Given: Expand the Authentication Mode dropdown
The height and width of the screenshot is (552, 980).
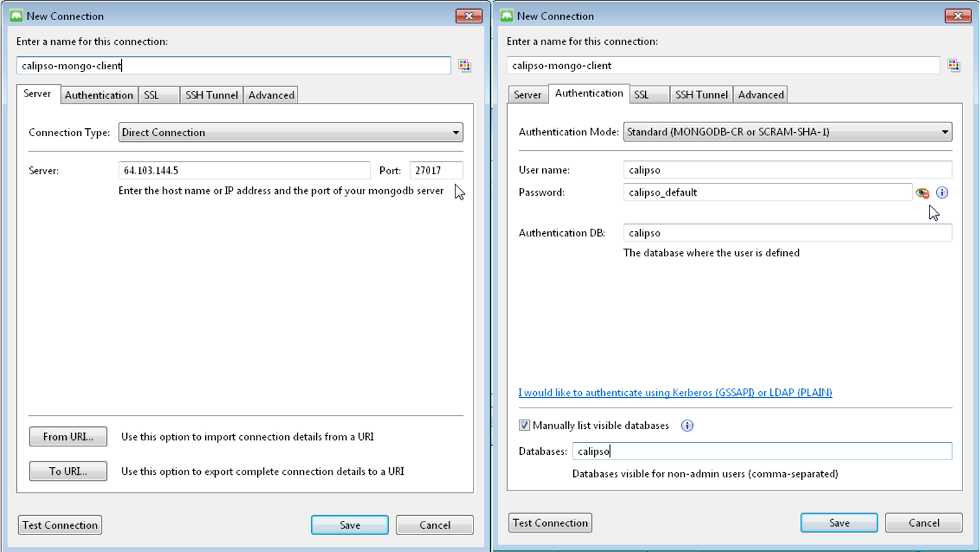Looking at the screenshot, I should (787, 132).
